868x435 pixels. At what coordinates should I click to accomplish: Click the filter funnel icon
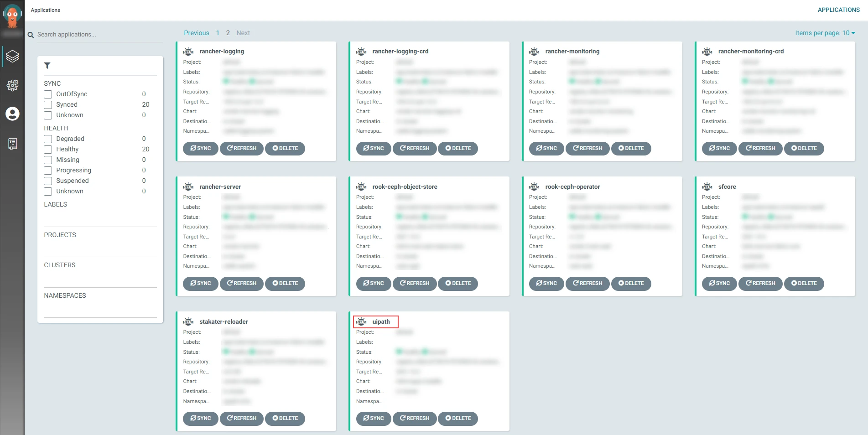point(47,66)
